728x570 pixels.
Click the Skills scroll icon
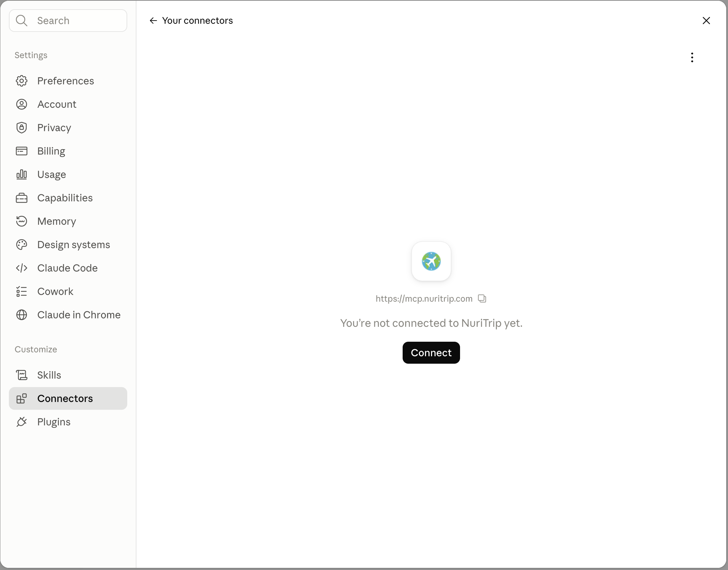click(22, 375)
